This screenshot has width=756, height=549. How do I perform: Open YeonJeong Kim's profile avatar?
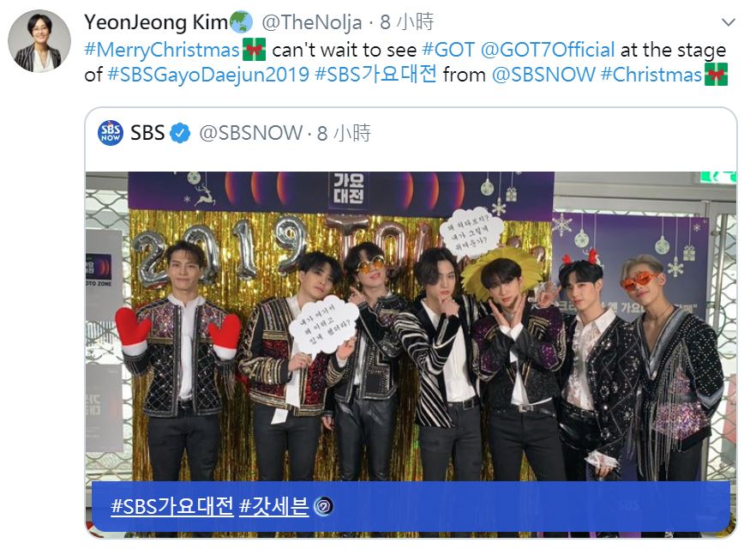[39, 41]
